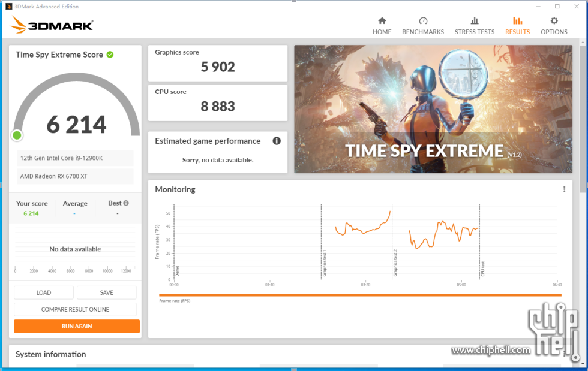Open the Monitoring three-dot menu
This screenshot has height=371, width=588.
click(564, 189)
